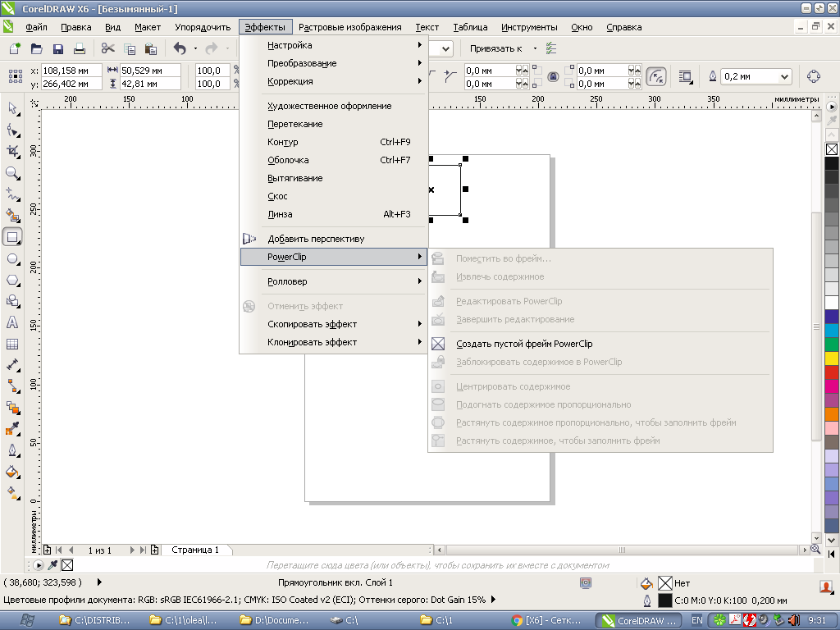Screen dimensions: 840x630
Task: Click the Convert to curves icon
Action: tap(813, 76)
